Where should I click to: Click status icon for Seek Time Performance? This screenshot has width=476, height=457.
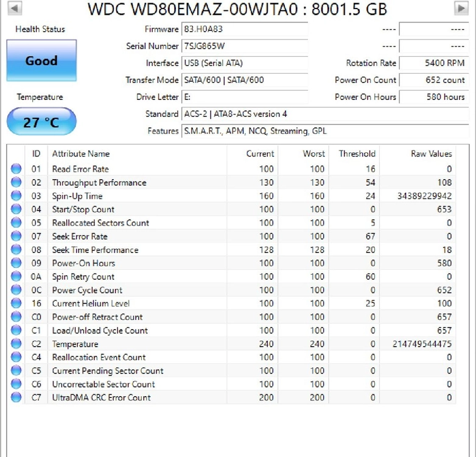coord(16,249)
